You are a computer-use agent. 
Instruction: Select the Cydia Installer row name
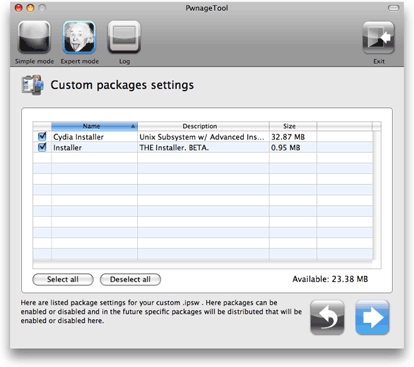(x=78, y=137)
